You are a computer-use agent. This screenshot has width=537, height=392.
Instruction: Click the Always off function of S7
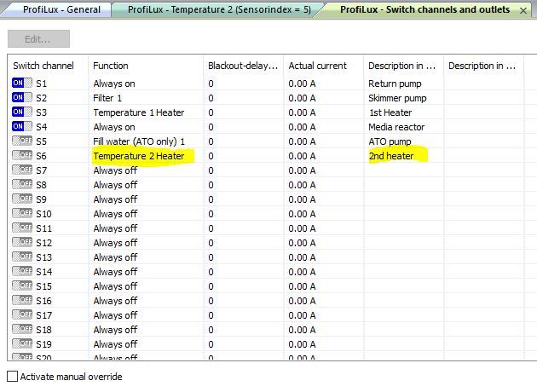pyautogui.click(x=115, y=170)
